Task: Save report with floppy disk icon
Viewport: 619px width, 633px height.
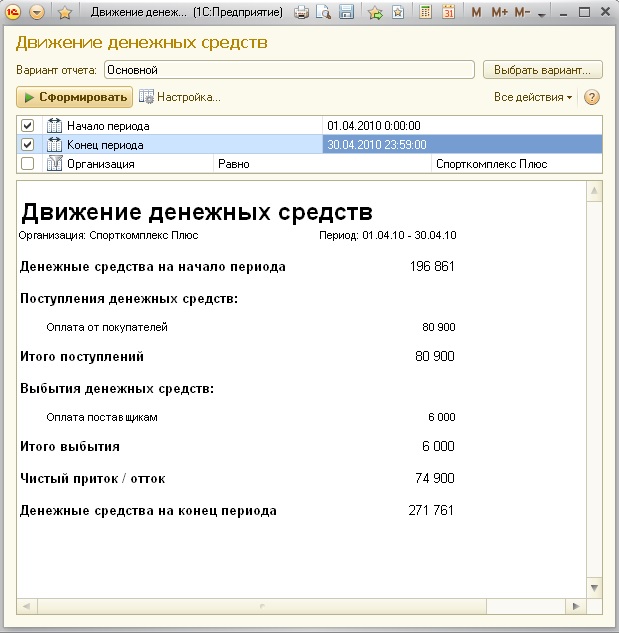Action: pyautogui.click(x=346, y=12)
